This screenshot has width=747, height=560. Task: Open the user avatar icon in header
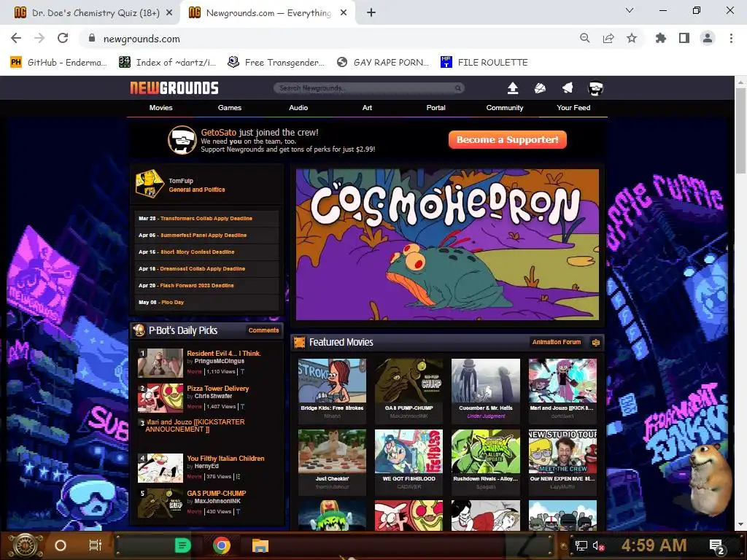(x=595, y=88)
